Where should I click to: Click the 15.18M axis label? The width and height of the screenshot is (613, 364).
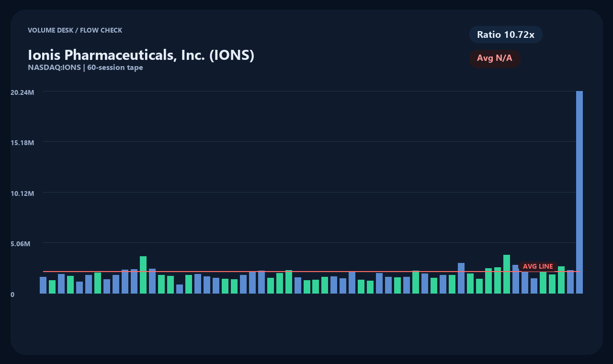(22, 143)
